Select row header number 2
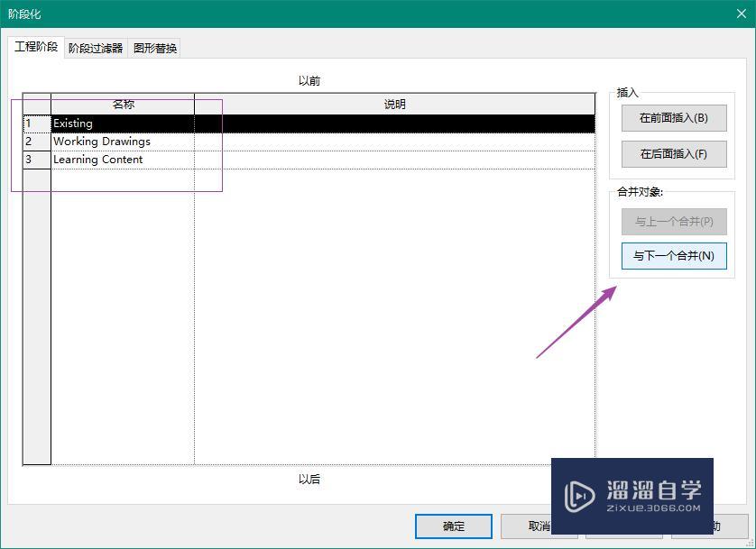The width and height of the screenshot is (756, 549). 37,142
